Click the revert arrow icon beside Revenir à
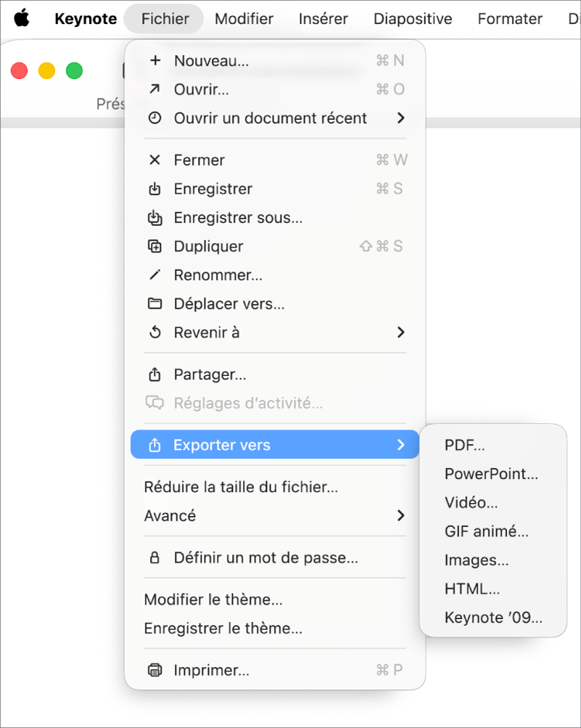Viewport: 581px width, 728px height. [x=155, y=332]
